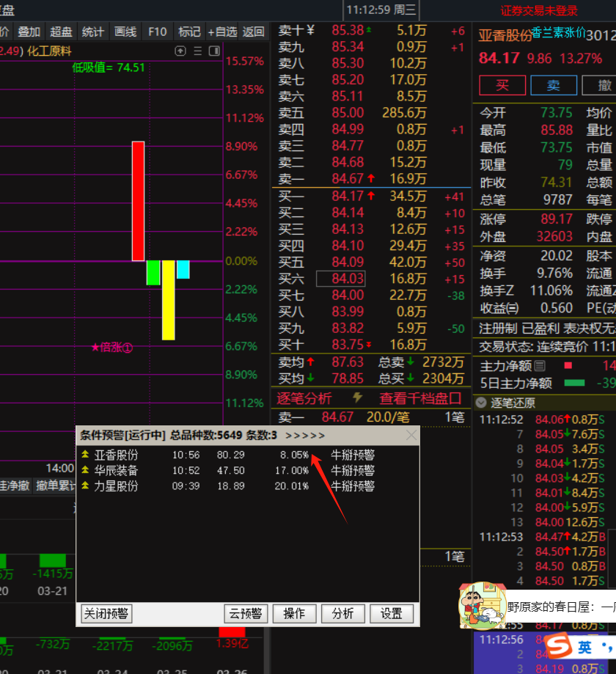Viewport: 616px width, 674px height.
Task: Open the list icon next to 主力净额
Action: tap(539, 365)
